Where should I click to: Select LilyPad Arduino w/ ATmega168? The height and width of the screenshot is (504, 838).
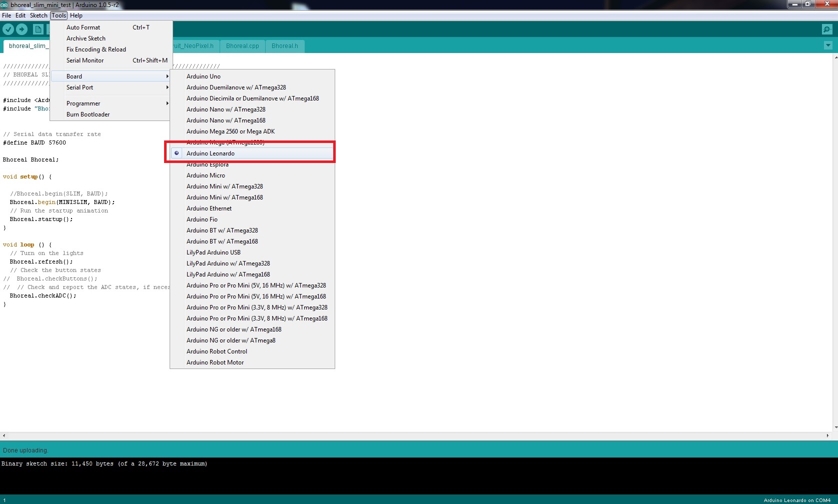(x=253, y=274)
